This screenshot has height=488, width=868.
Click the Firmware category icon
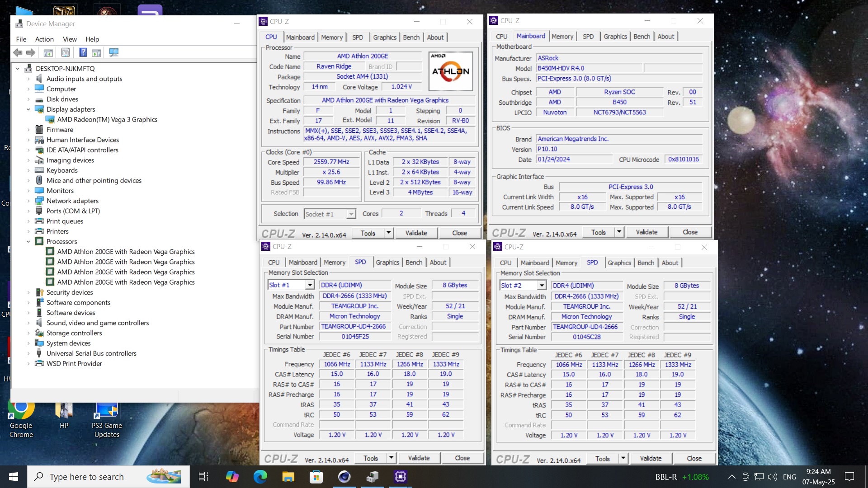point(39,130)
